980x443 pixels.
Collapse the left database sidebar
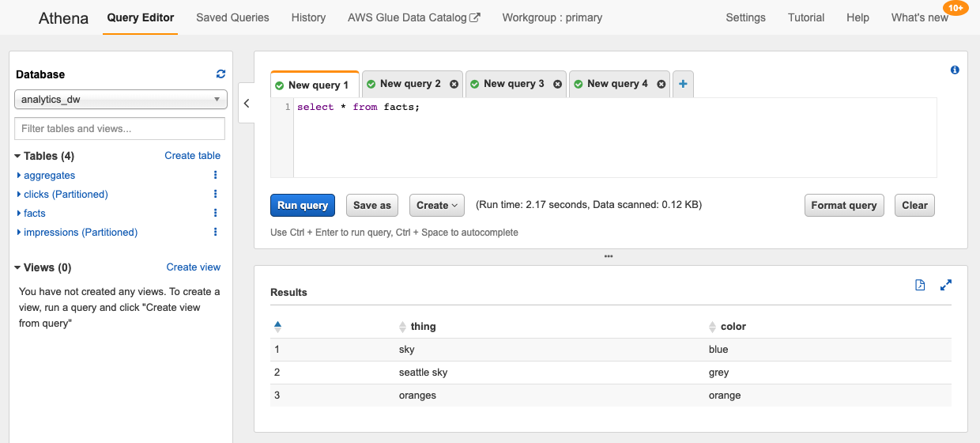pos(246,104)
